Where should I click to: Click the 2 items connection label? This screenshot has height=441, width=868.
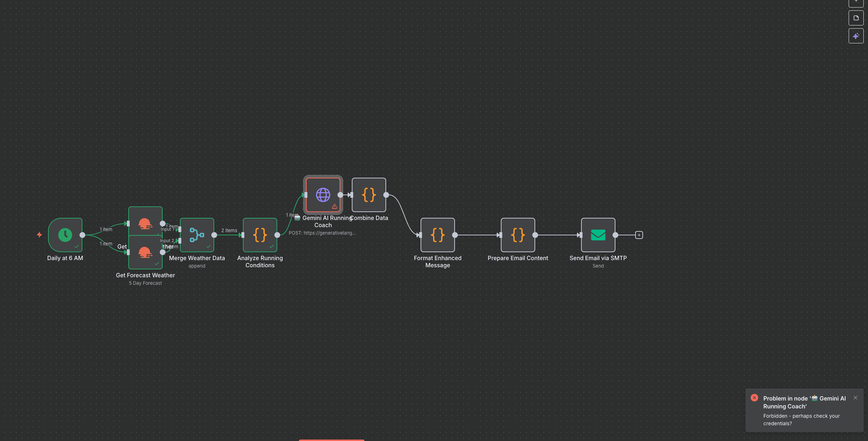click(229, 230)
